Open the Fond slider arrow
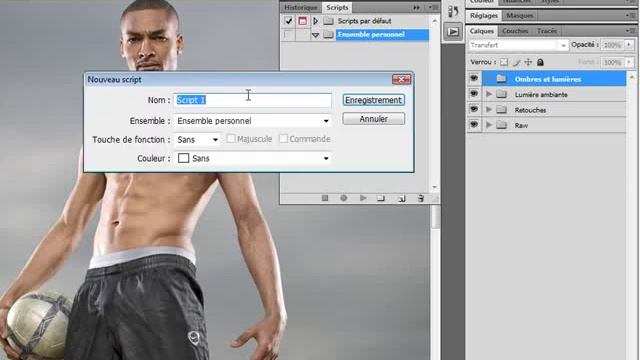Image resolution: width=640 pixels, height=360 pixels. click(x=629, y=62)
